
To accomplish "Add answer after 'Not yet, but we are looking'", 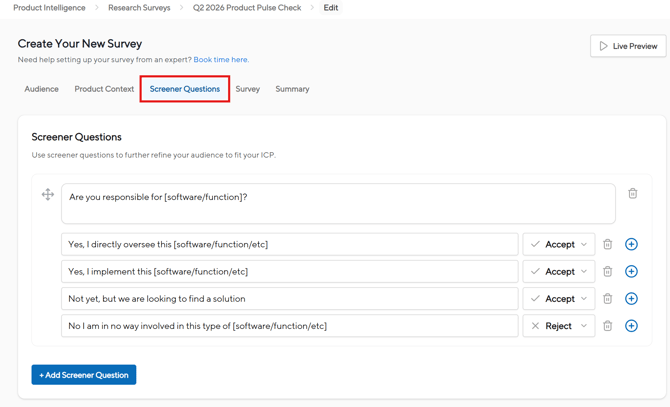I will 631,298.
